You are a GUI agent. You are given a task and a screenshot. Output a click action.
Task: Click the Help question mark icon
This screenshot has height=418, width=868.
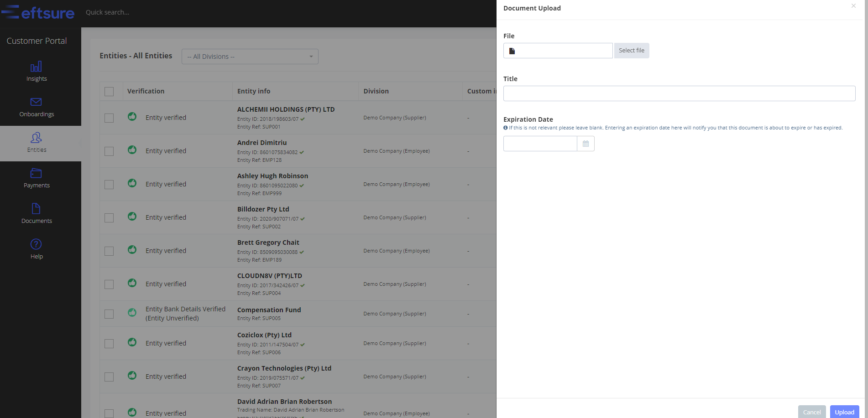click(36, 244)
